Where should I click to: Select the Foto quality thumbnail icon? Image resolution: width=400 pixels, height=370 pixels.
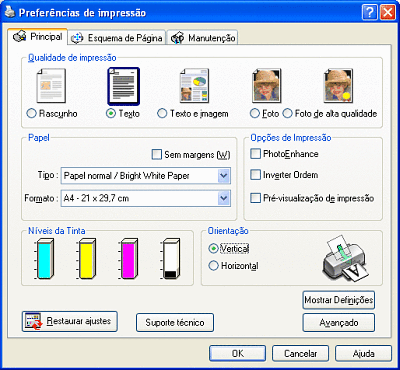[x=266, y=86]
